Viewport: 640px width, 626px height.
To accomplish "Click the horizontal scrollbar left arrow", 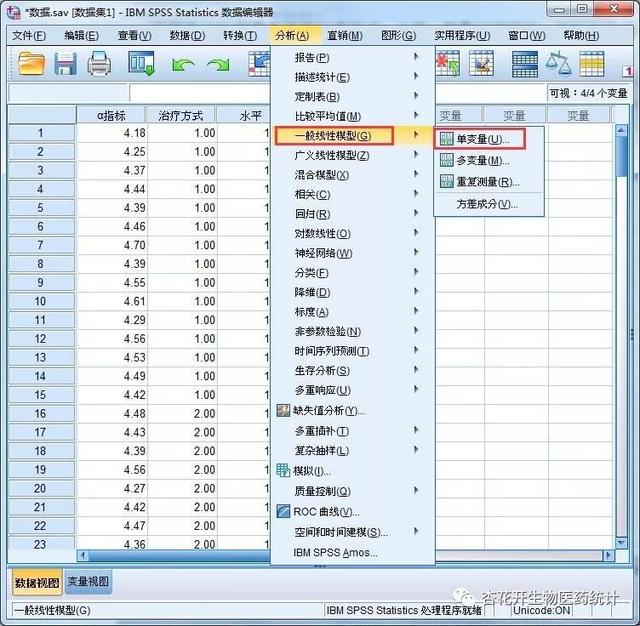I will (x=82, y=555).
